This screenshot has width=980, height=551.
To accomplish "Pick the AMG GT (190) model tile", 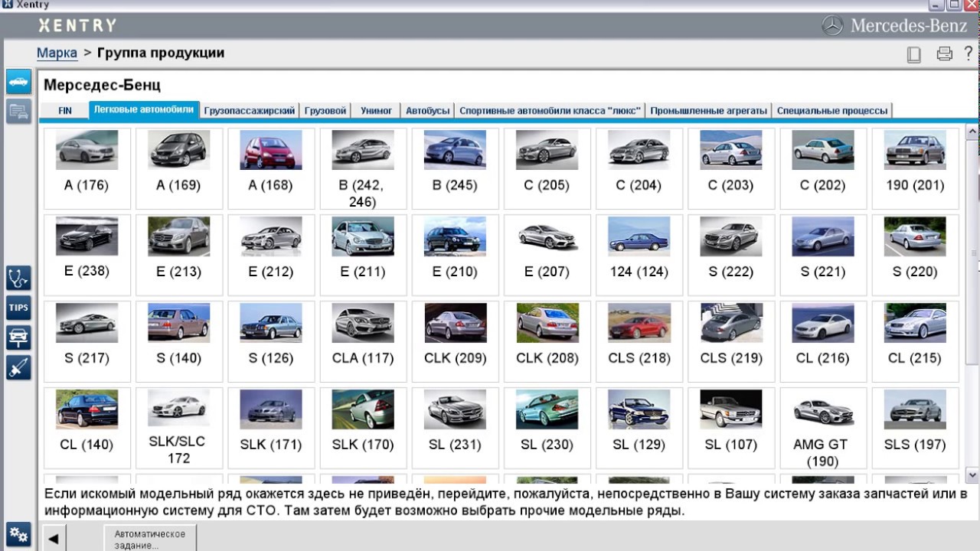I will [x=824, y=428].
